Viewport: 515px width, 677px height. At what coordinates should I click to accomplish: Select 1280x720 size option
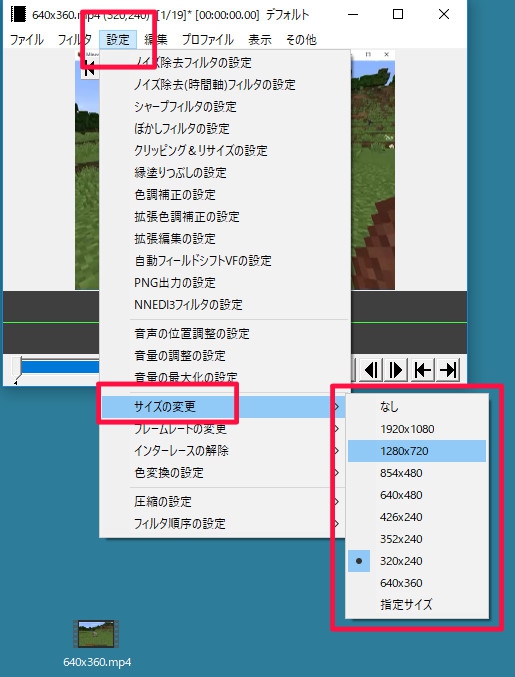coord(417,451)
